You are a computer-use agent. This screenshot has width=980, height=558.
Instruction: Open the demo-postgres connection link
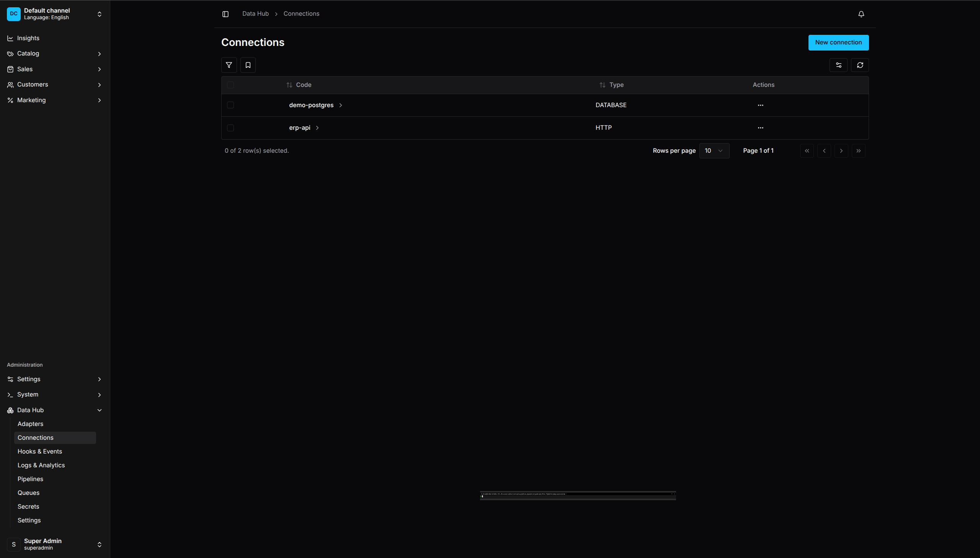pyautogui.click(x=311, y=105)
